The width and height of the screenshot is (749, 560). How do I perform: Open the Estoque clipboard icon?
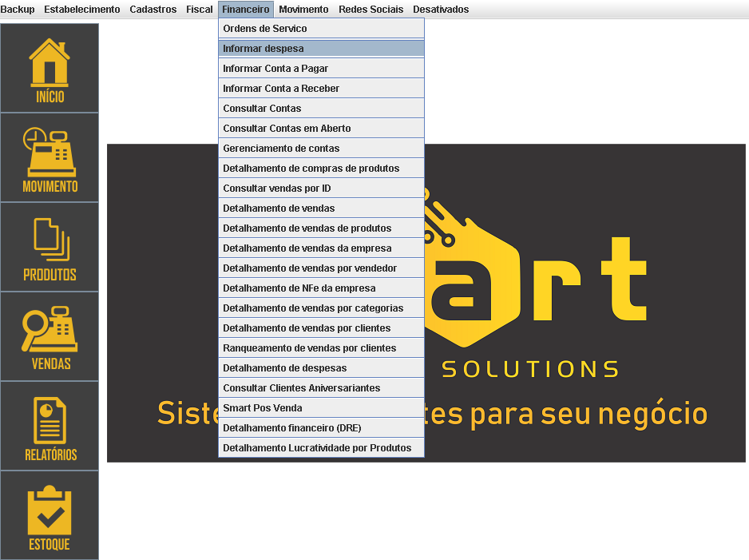[50, 516]
